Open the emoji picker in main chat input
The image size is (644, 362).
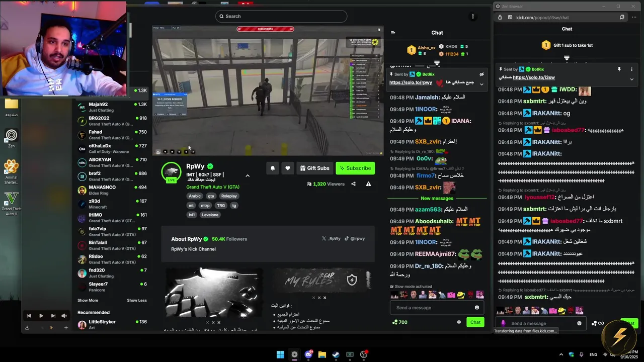coord(477,308)
